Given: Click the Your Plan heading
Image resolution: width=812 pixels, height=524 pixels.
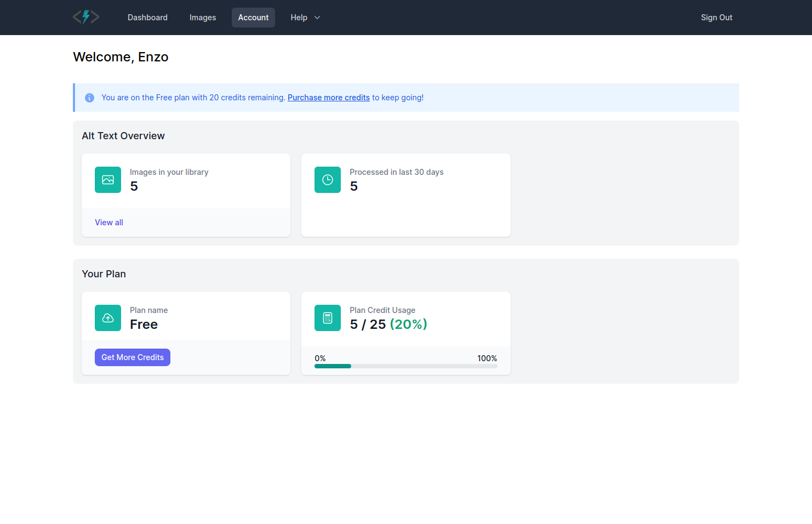Looking at the screenshot, I should pos(104,274).
